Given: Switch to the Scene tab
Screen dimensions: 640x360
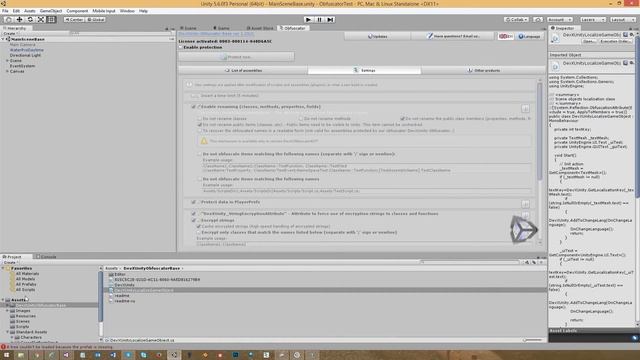Looking at the screenshot, I should click(x=189, y=28).
